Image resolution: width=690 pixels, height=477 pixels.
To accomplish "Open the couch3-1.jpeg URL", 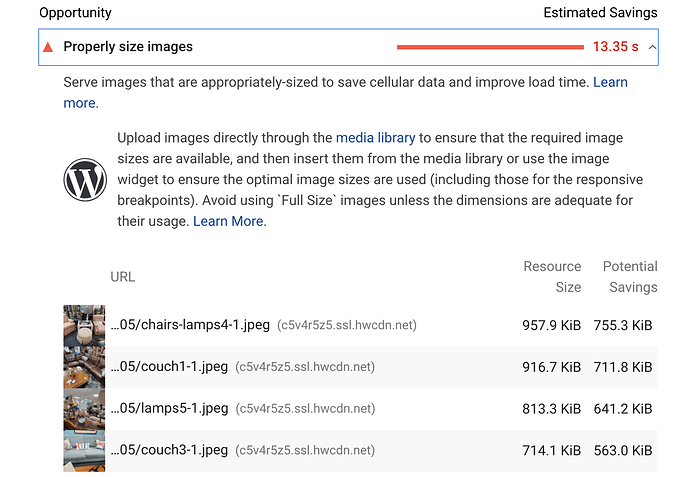I will coord(169,450).
